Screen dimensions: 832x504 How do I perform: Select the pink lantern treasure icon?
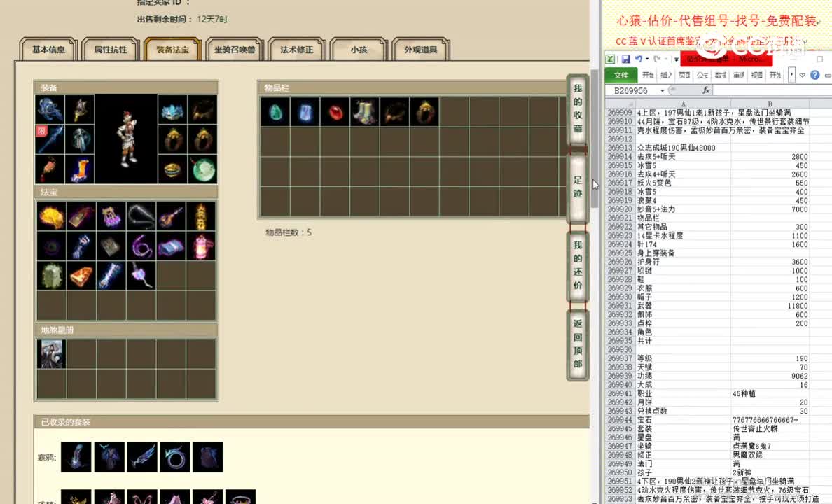(x=201, y=246)
